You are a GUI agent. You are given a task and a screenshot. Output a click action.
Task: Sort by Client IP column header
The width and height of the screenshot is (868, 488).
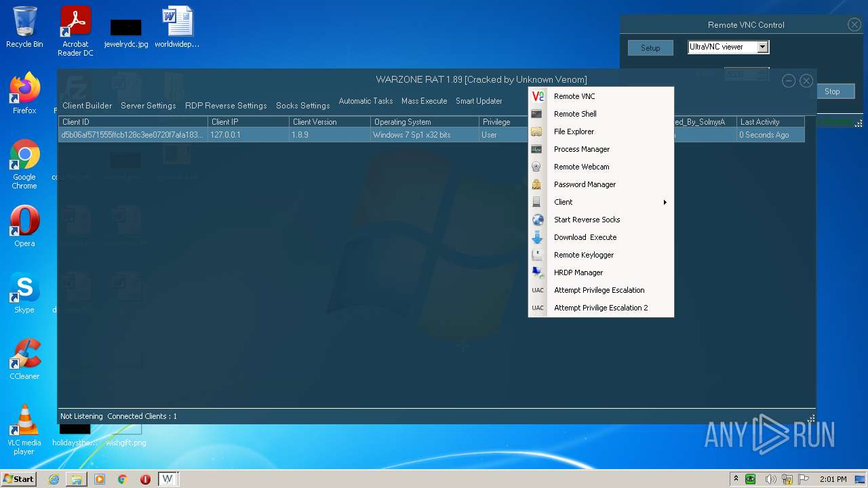[x=248, y=122]
